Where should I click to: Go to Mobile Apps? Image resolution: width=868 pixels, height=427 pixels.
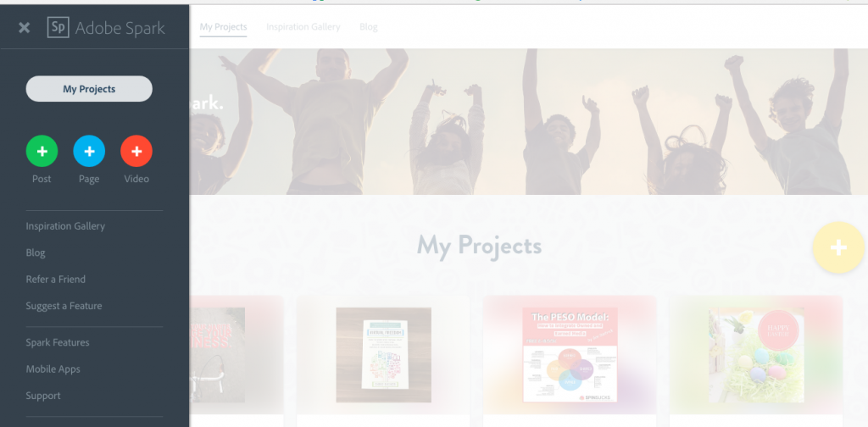click(x=53, y=369)
